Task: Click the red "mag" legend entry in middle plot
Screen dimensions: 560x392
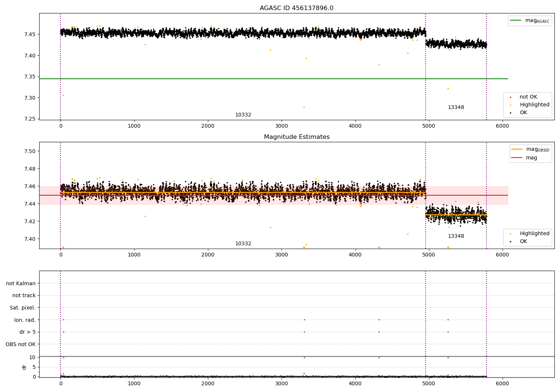Action: click(x=525, y=158)
